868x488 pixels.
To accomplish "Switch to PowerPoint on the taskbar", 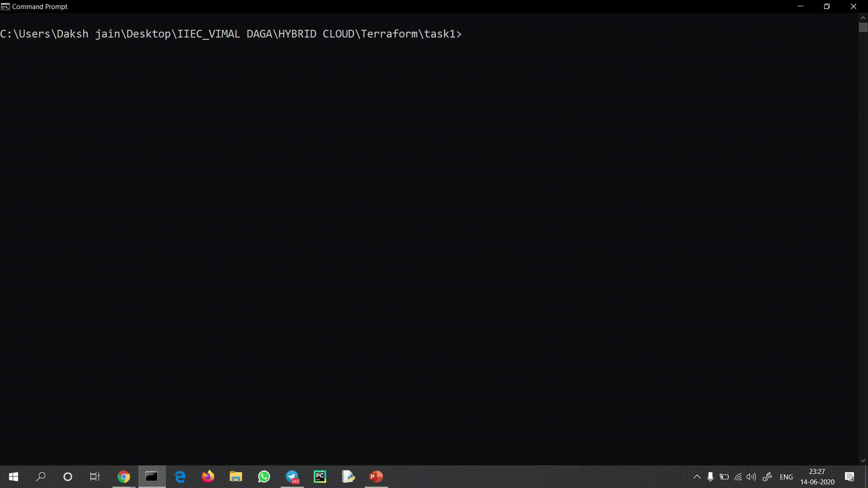I will point(376,477).
